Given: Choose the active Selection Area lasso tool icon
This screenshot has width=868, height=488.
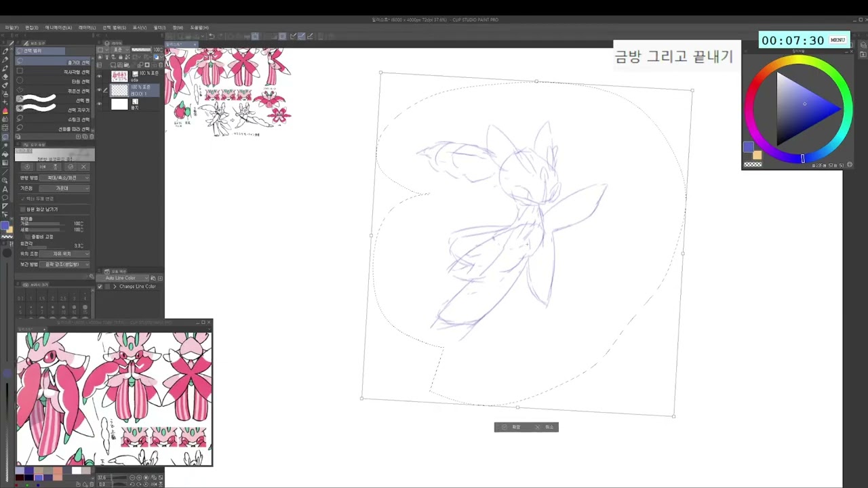Looking at the screenshot, I should 5,137.
